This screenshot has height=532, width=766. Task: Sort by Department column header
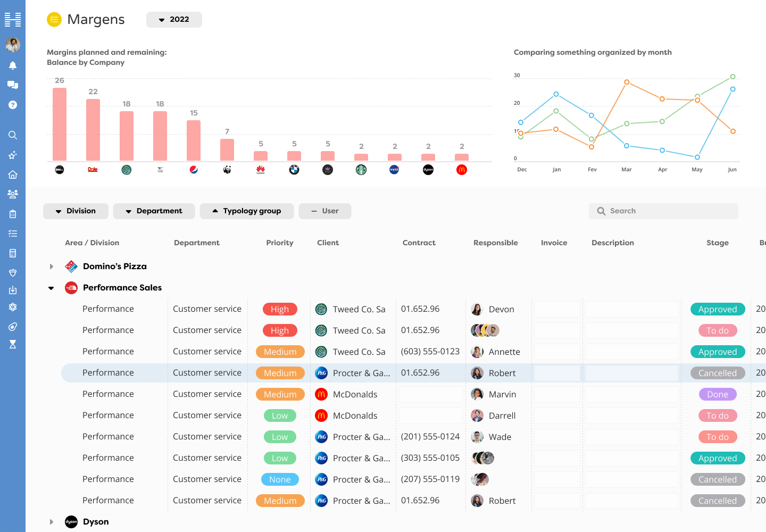click(197, 243)
